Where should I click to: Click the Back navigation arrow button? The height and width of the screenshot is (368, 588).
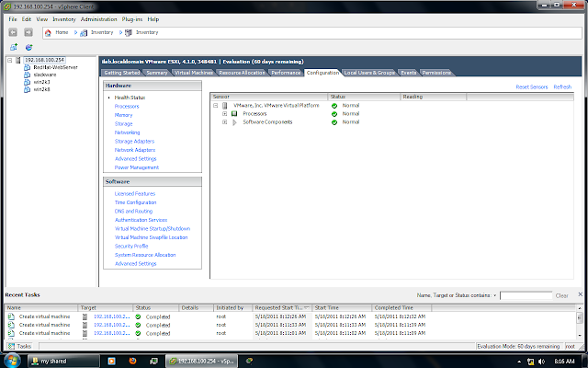click(x=13, y=32)
